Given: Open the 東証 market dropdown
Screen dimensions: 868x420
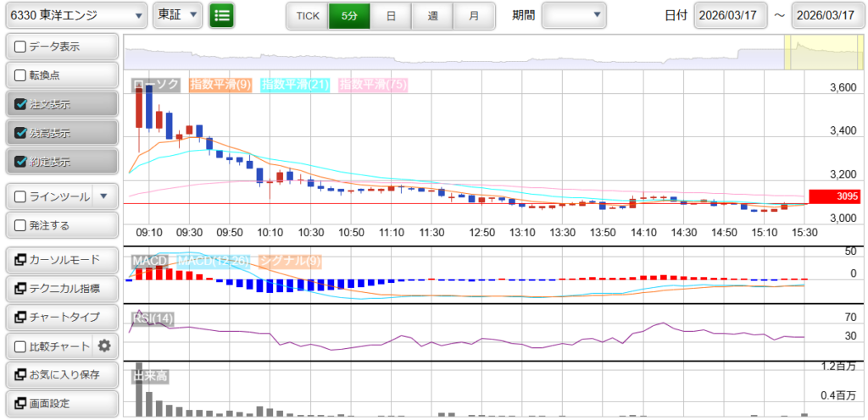Looking at the screenshot, I should [x=178, y=15].
